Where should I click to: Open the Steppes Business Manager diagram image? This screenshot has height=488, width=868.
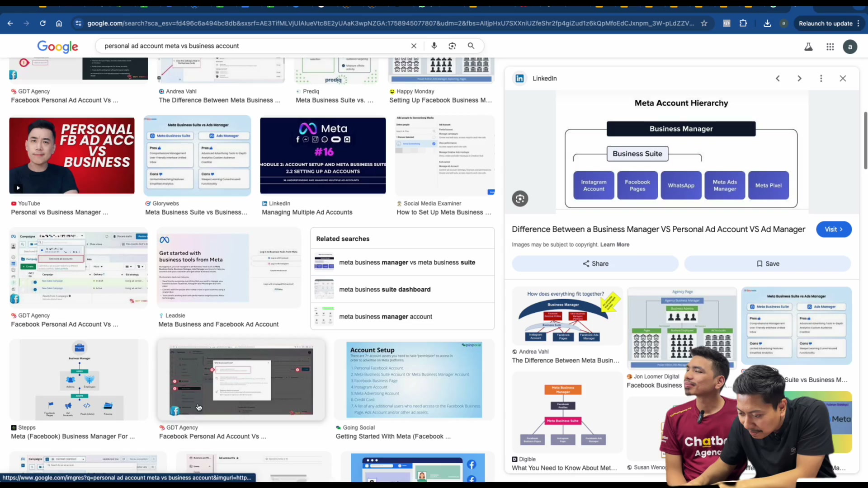point(79,380)
